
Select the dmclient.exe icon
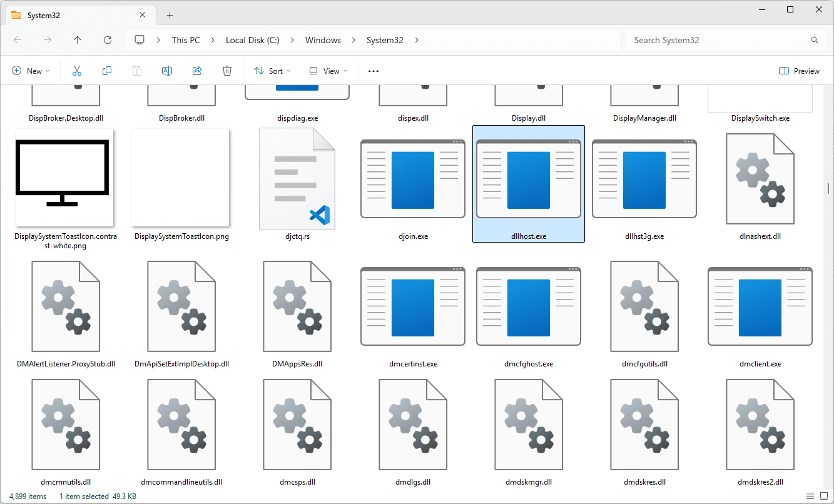760,306
